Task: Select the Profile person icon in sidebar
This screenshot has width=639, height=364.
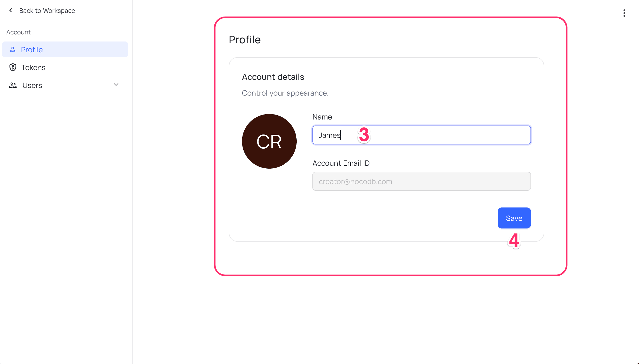Action: [13, 49]
